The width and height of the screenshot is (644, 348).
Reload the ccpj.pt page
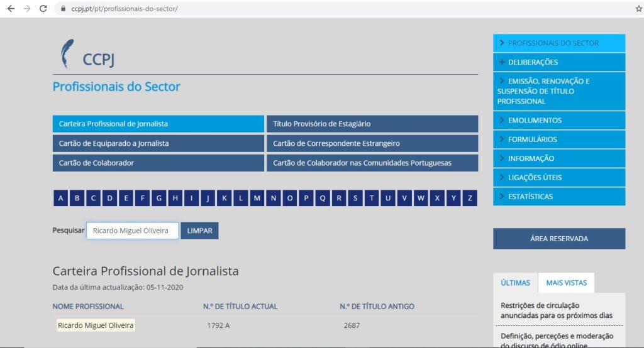pyautogui.click(x=43, y=9)
